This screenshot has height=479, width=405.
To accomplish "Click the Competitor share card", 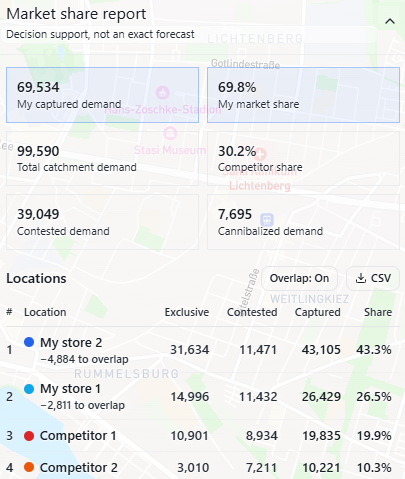I will pyautogui.click(x=303, y=158).
